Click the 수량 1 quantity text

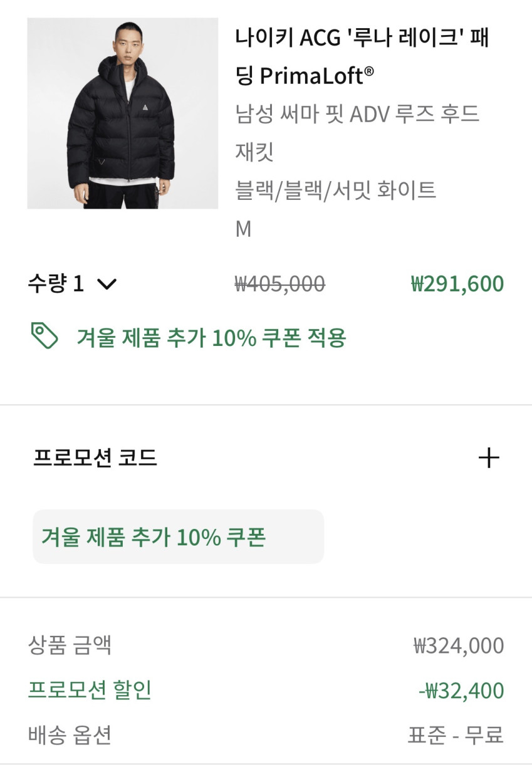[55, 284]
